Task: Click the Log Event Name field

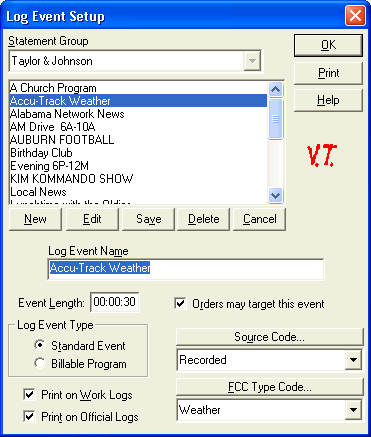Action: pos(186,269)
